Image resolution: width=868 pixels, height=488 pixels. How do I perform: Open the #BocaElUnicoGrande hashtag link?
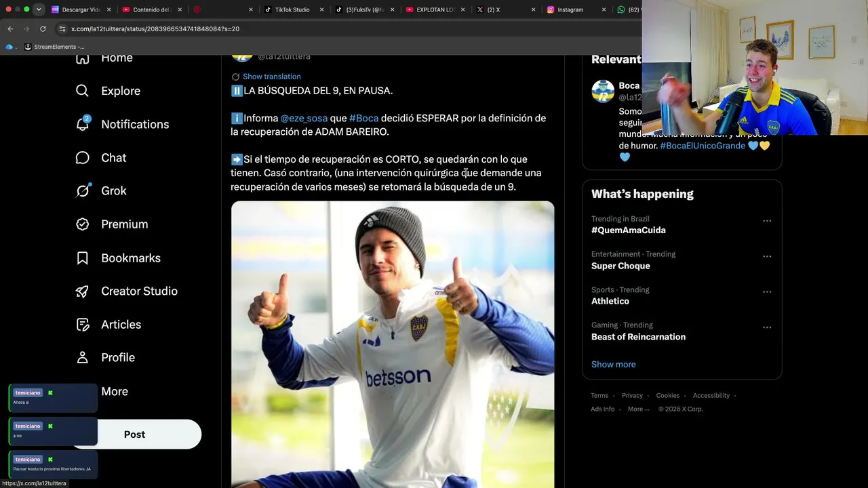coord(703,146)
